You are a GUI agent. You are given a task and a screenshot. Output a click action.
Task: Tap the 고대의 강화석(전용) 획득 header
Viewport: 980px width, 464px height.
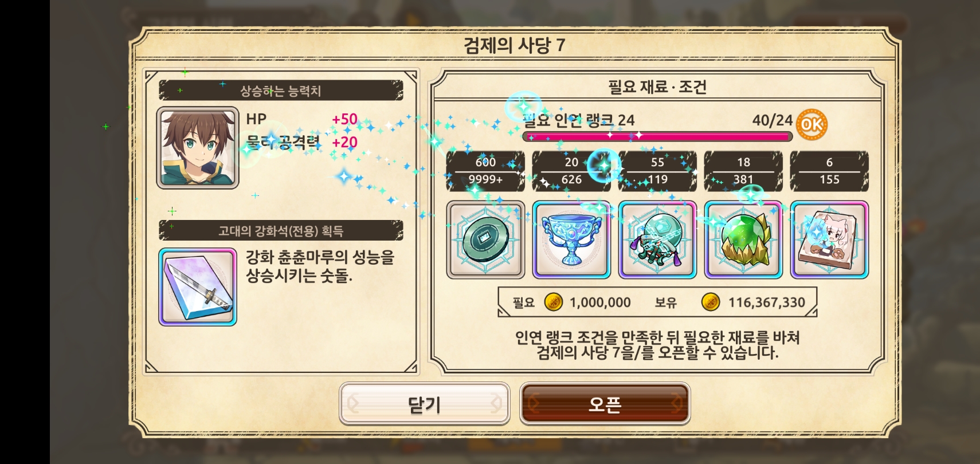(x=281, y=231)
